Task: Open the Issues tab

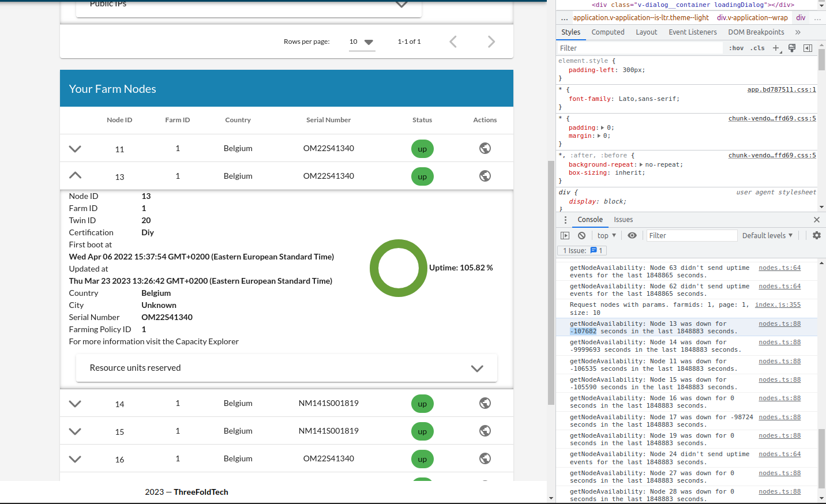Action: [623, 220]
